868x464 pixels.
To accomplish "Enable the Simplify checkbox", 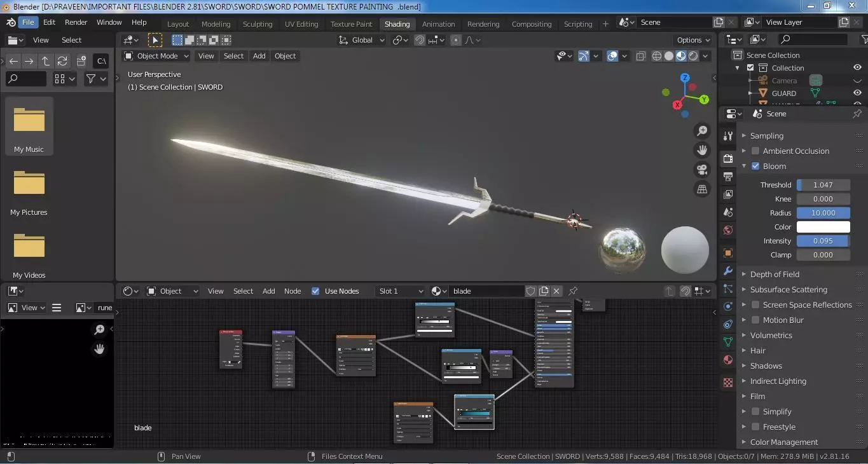I will [755, 412].
